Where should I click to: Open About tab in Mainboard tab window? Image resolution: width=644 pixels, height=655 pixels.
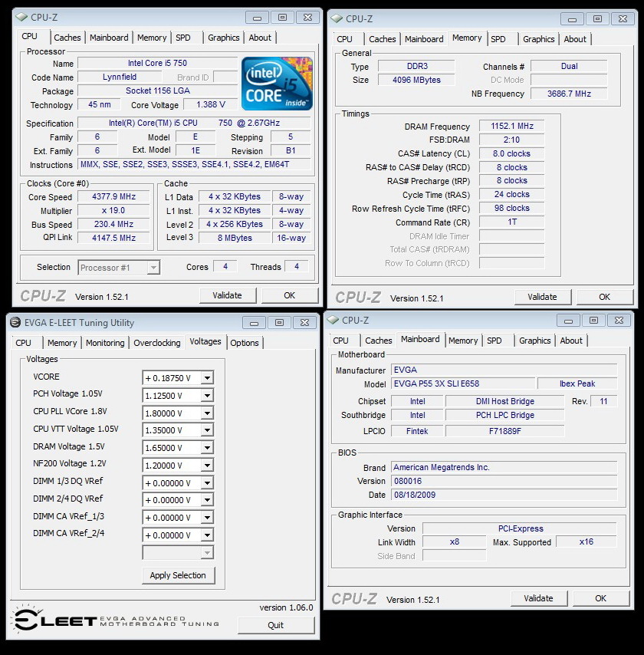pos(571,341)
